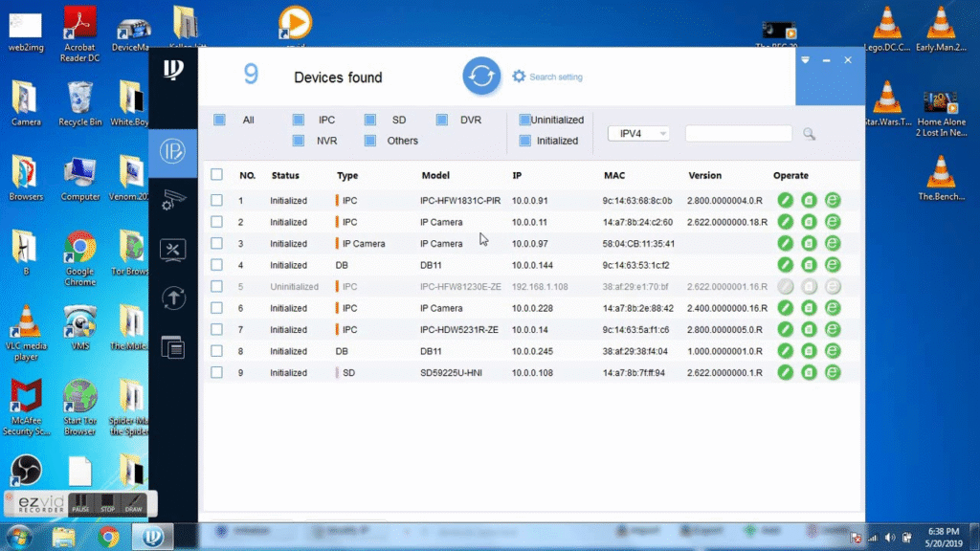
Task: Click web browser icon for IPC-HDW5231R-ZE row
Action: [833, 330]
